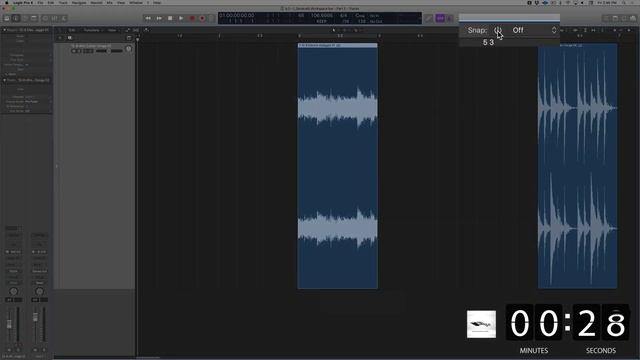Select the middle audio region
Screen dimensions: 640x360
pyautogui.click(x=338, y=166)
